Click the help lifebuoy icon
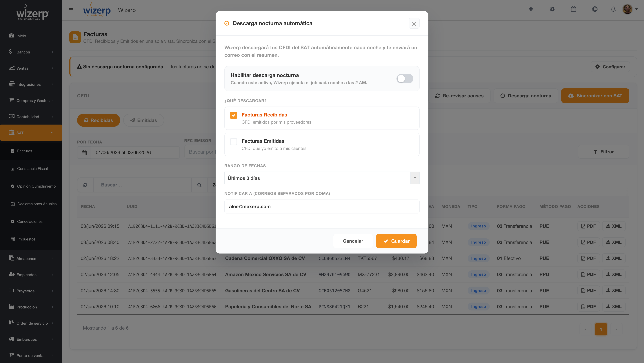The height and width of the screenshot is (363, 644). point(595,9)
